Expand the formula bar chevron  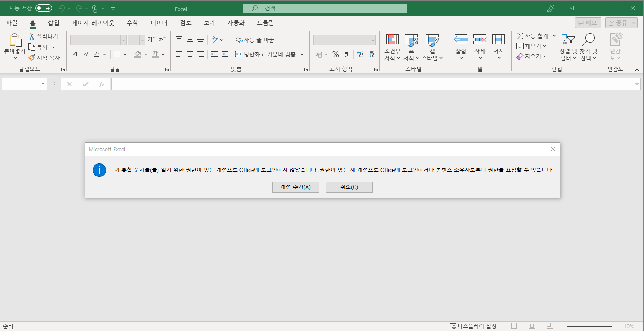pos(637,84)
